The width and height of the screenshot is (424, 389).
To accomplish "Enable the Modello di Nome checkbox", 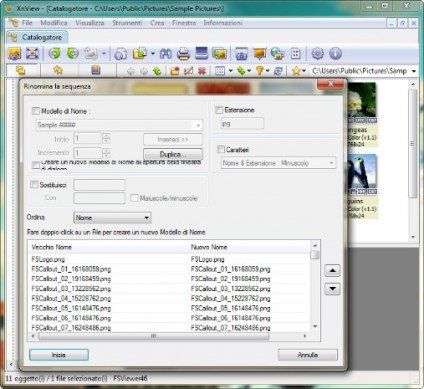I will tap(36, 111).
